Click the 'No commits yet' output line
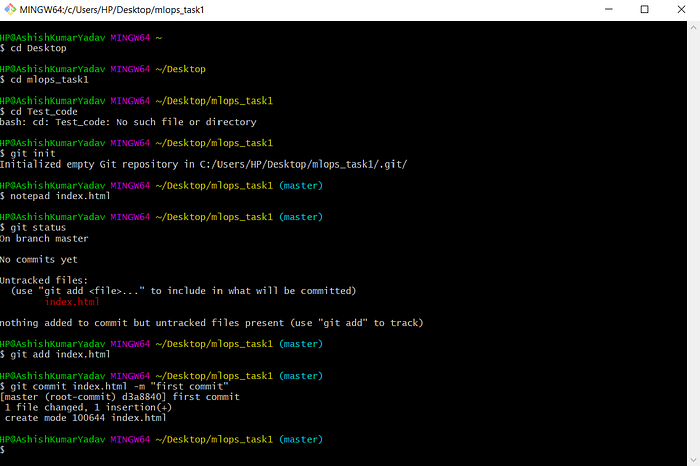The image size is (700, 466). pyautogui.click(x=39, y=259)
